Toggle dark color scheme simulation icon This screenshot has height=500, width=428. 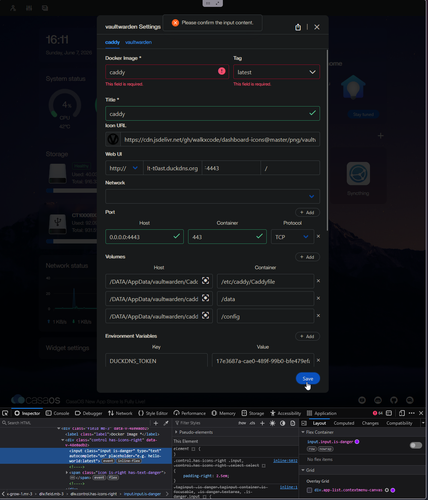283,423
